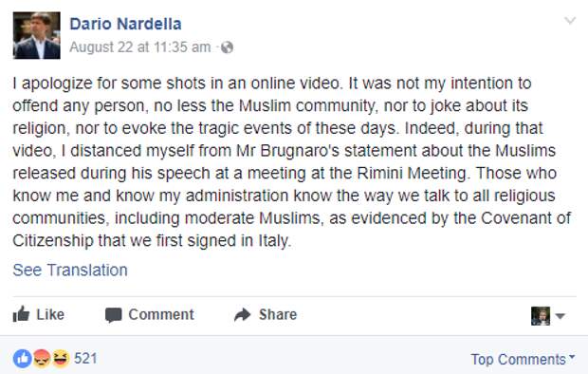588x374 pixels.
Task: Click Dario Nardella's profile picture
Action: coord(37,35)
